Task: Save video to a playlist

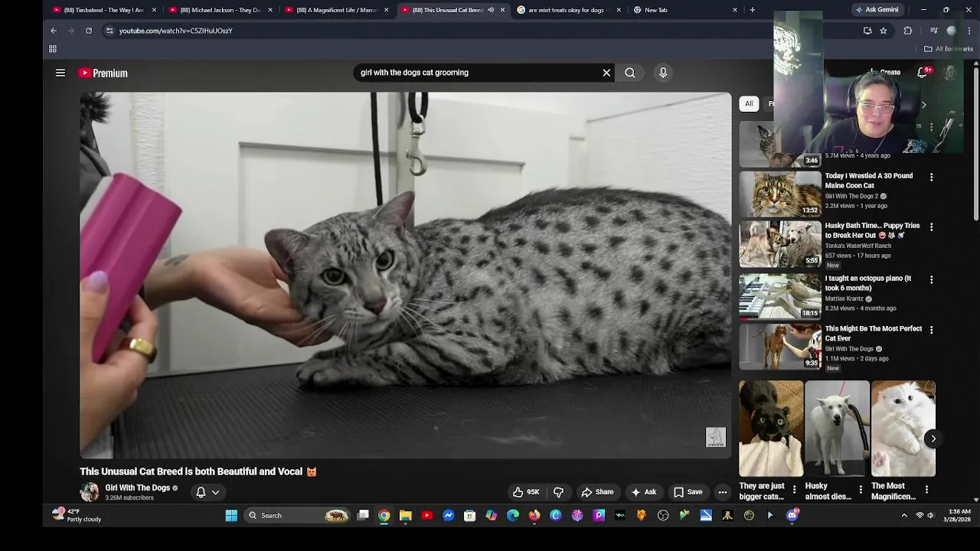Action: [688, 492]
